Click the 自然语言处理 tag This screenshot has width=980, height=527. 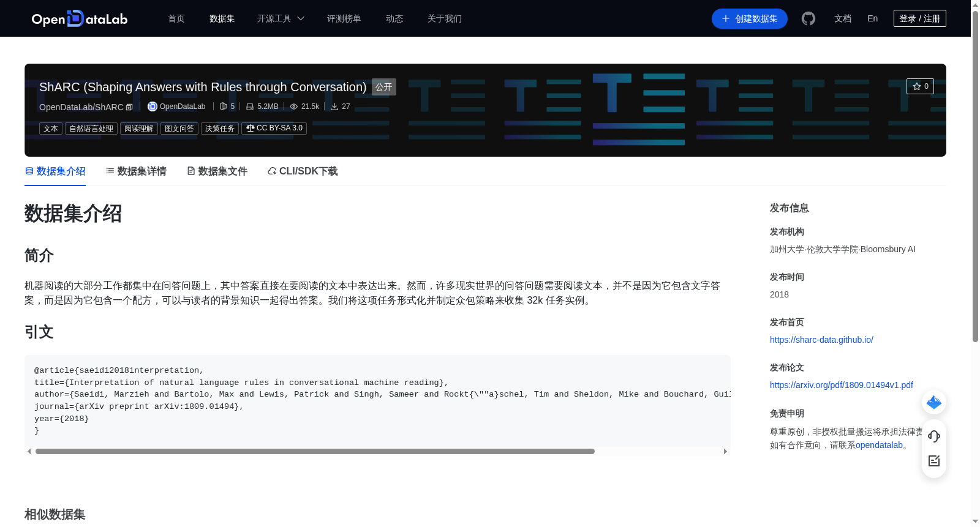(91, 129)
